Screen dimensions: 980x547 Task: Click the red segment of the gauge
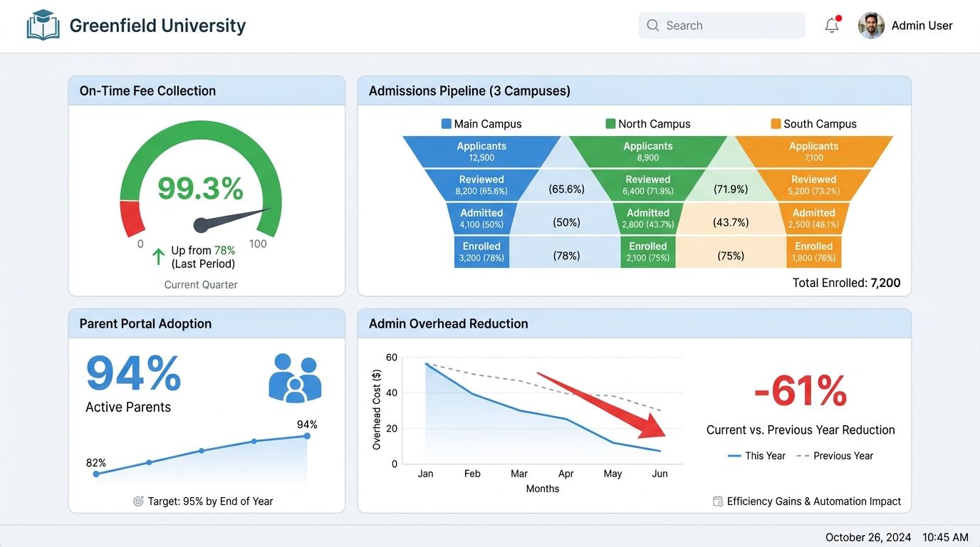[x=133, y=219]
